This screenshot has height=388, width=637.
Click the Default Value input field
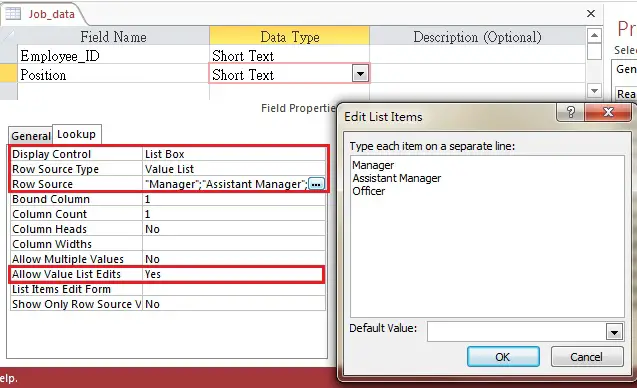517,332
